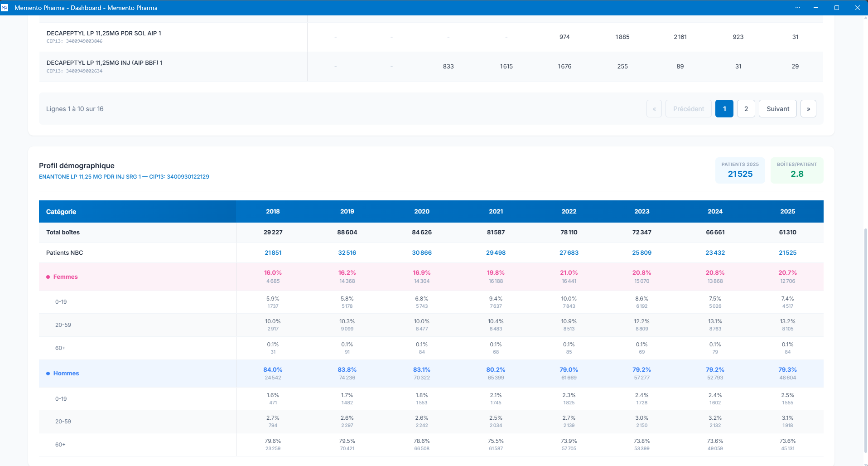The height and width of the screenshot is (466, 868).
Task: Click Patients NBC value 21 851 for 2018
Action: click(273, 253)
